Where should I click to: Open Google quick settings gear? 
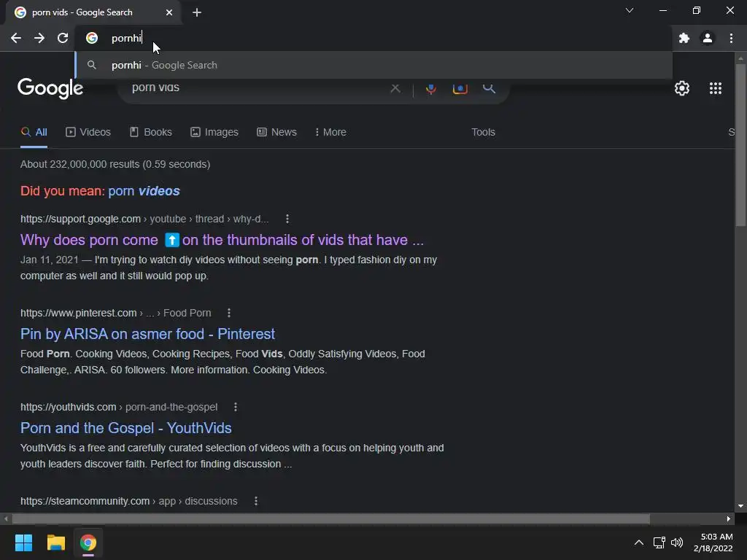click(x=682, y=88)
